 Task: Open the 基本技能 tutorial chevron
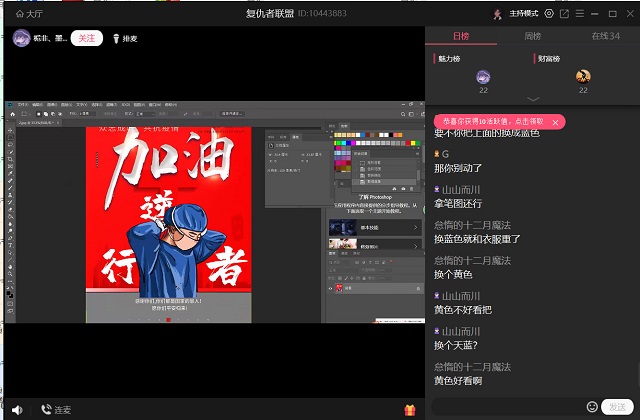[x=416, y=227]
